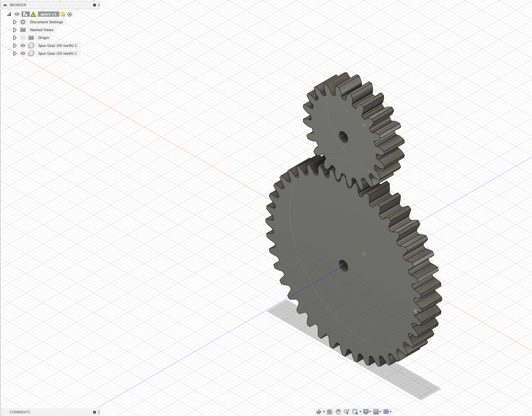Click the Grid and Snaps icon
Viewport: 532px width, 416px height.
point(376,412)
